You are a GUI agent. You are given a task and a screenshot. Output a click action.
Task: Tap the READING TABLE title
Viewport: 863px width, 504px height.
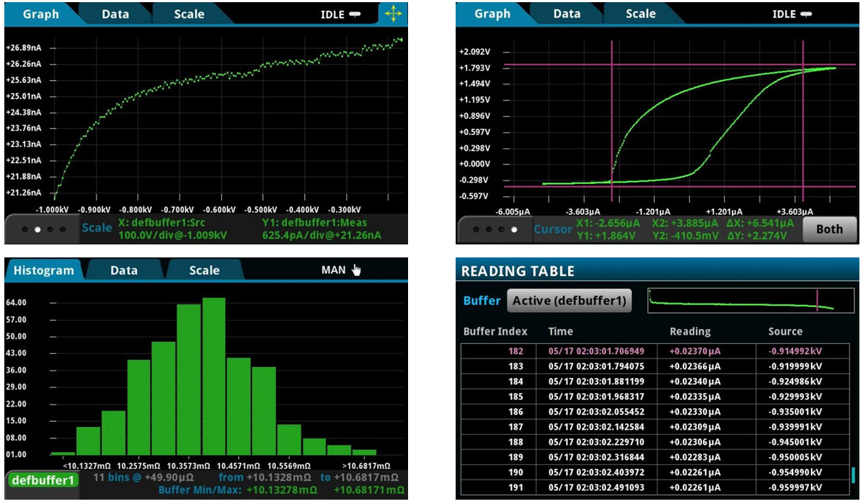(x=518, y=271)
